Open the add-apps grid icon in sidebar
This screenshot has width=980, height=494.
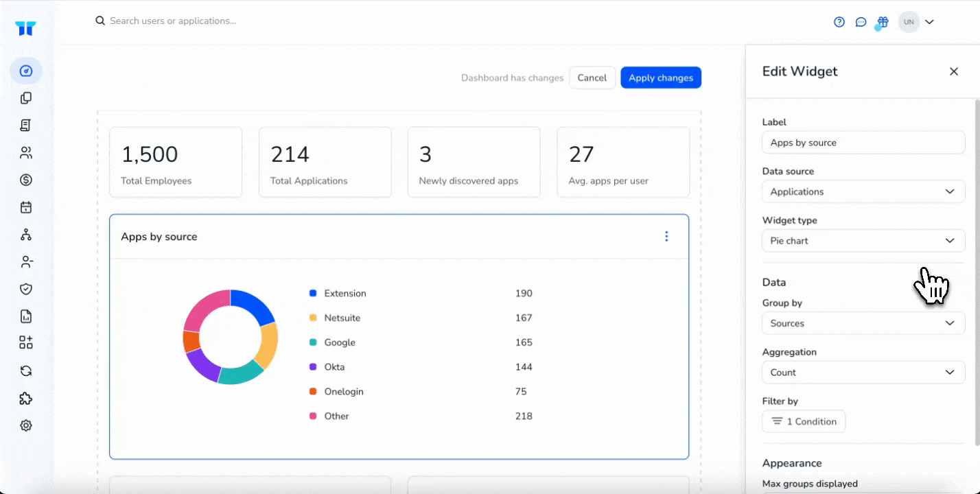tap(26, 342)
